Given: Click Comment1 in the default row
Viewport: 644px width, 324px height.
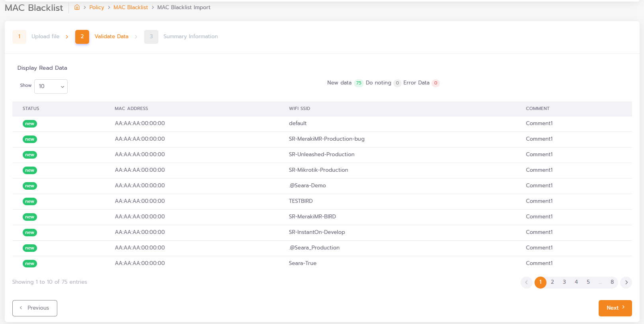Looking at the screenshot, I should tap(539, 124).
